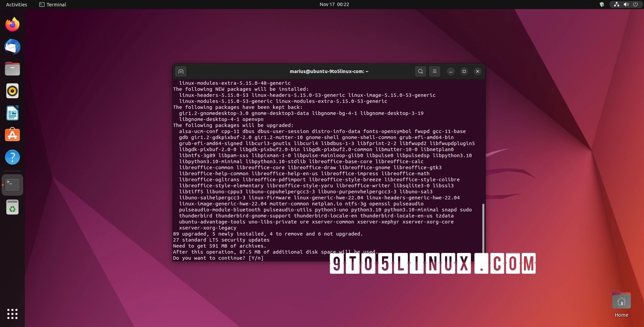Click the sound volume indicator
The height and width of the screenshot is (327, 644).
tap(626, 4)
